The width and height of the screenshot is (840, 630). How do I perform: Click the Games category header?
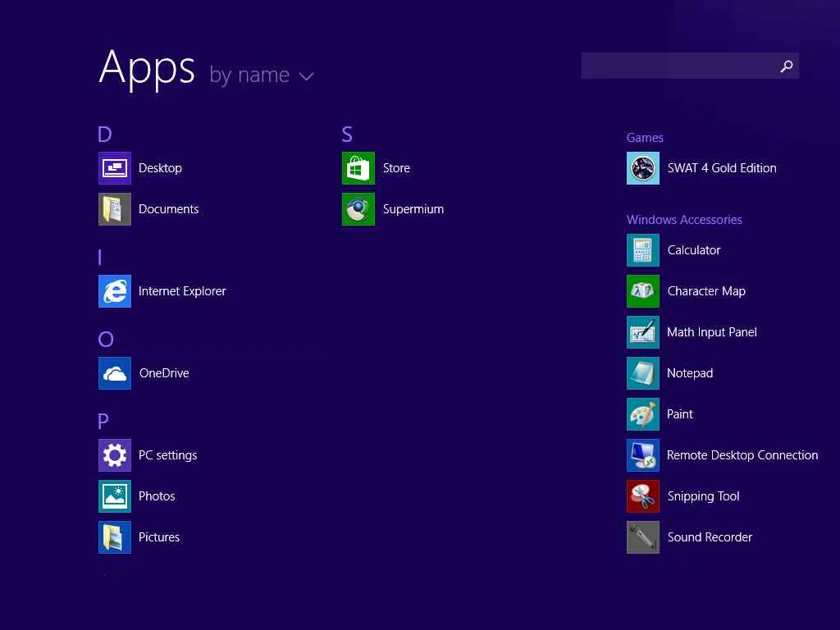point(645,138)
